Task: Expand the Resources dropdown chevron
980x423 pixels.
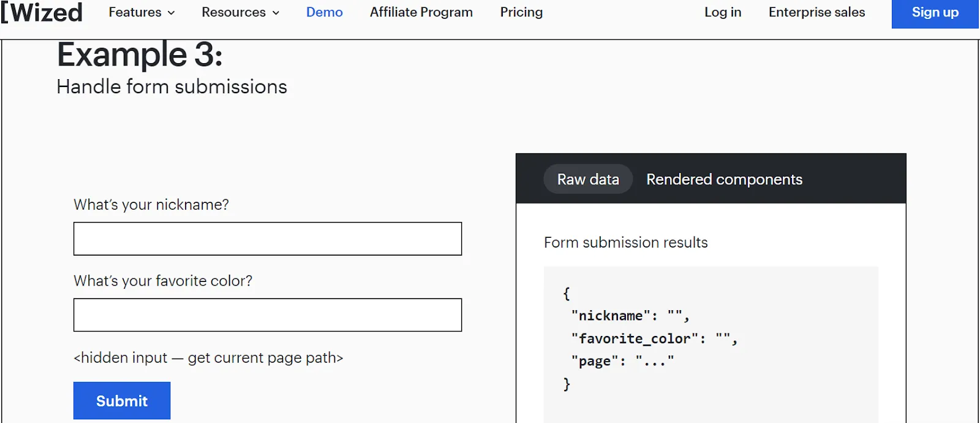Action: pyautogui.click(x=276, y=13)
